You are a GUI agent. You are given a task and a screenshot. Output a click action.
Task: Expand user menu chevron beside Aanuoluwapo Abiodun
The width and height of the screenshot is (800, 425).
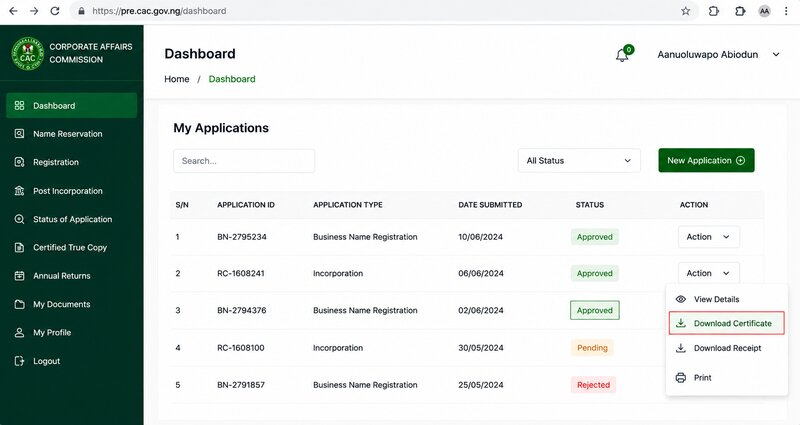(x=776, y=55)
